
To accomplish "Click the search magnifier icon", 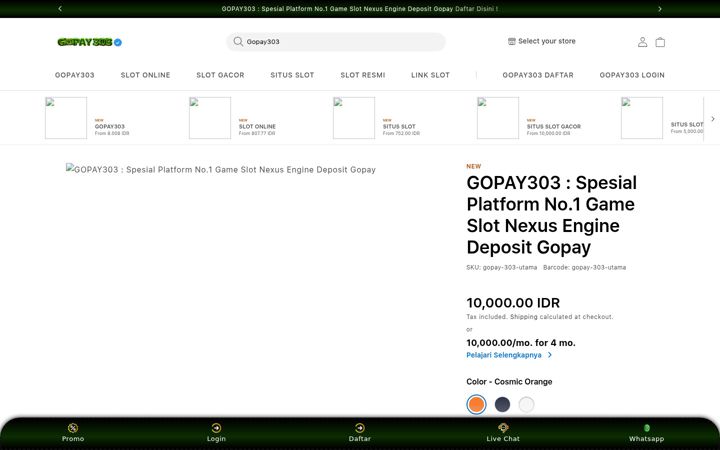I will (238, 42).
